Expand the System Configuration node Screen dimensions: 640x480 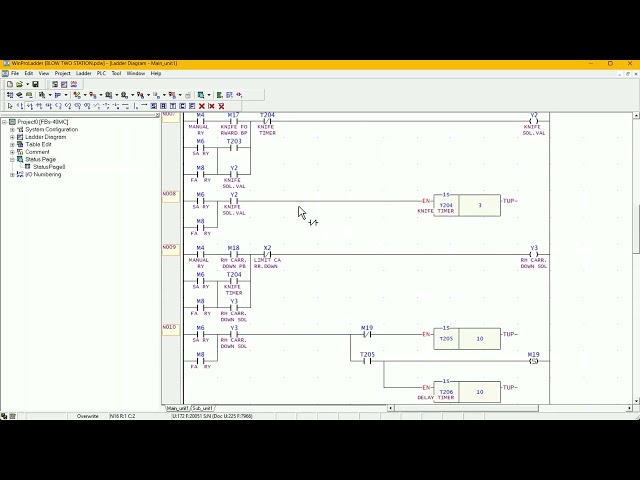[x=12, y=129]
